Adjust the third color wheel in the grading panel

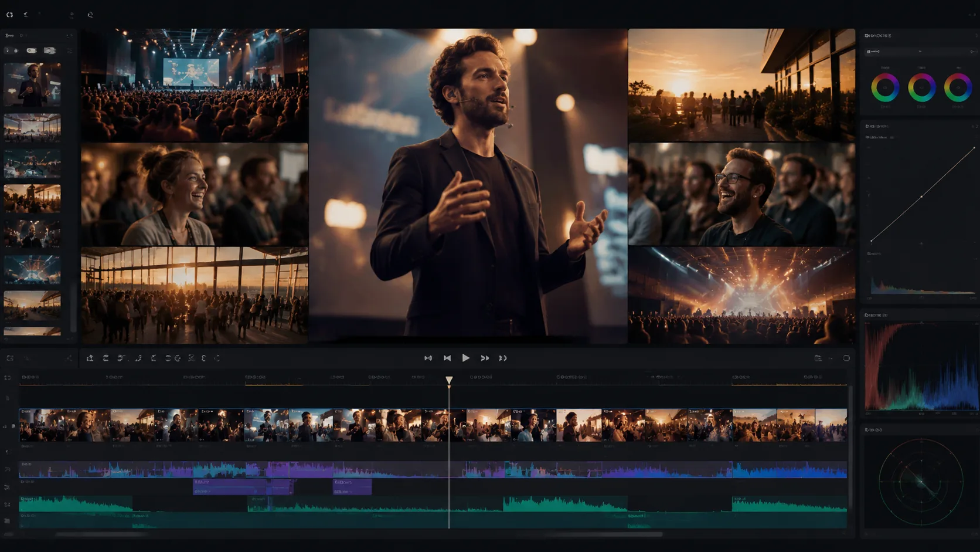pyautogui.click(x=958, y=88)
